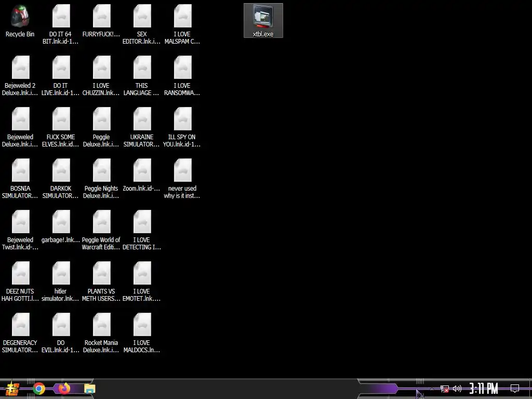The width and height of the screenshot is (532, 399).
Task: Select the UKRAINE SIMULATOR file
Action: click(142, 128)
